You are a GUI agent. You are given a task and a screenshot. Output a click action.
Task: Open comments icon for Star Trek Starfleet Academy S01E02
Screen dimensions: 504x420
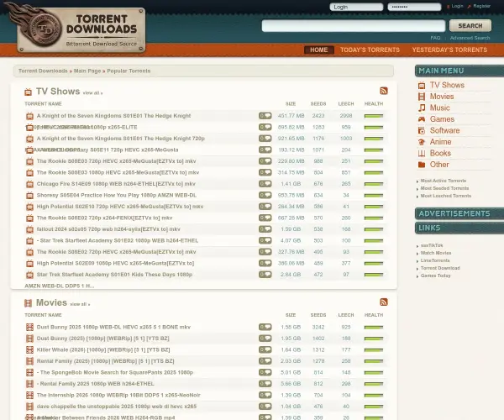[265, 240]
